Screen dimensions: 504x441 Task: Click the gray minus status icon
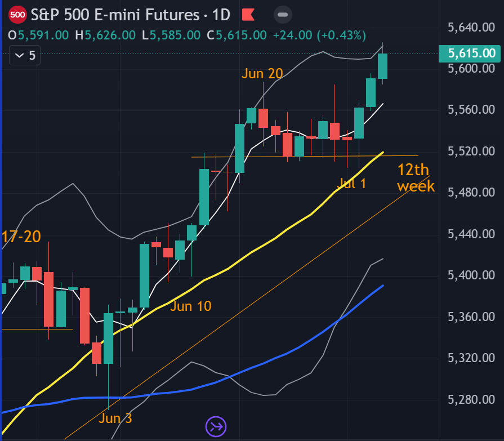coord(283,15)
